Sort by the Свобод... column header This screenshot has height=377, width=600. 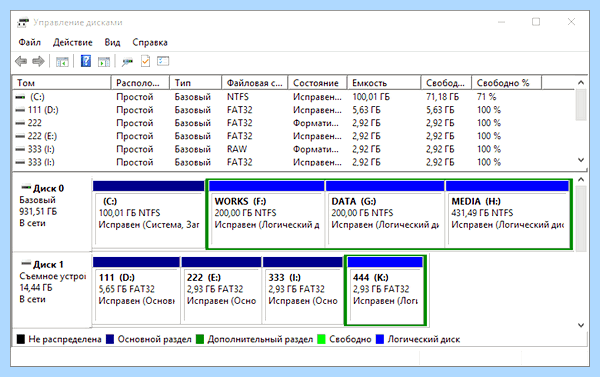tap(447, 83)
